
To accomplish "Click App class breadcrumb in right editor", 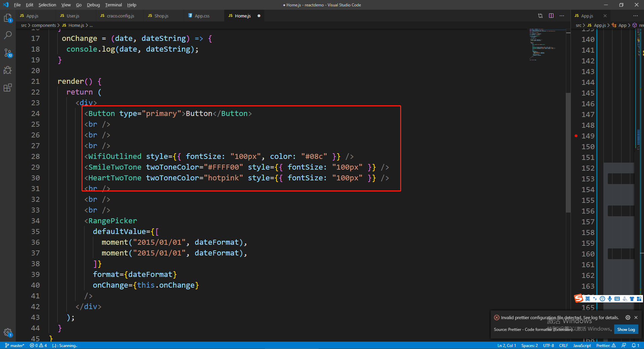I will coord(619,25).
